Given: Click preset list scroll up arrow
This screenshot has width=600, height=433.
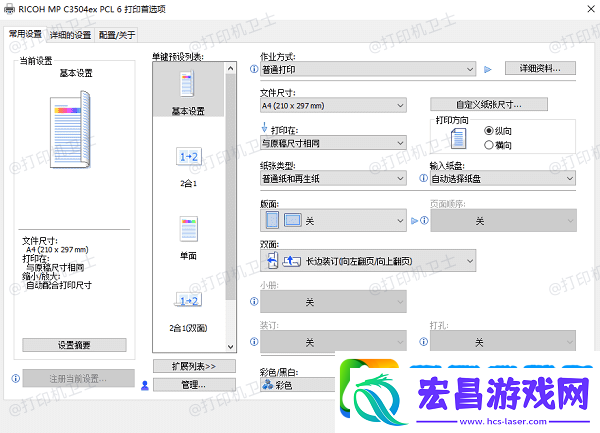Looking at the screenshot, I should 230,69.
